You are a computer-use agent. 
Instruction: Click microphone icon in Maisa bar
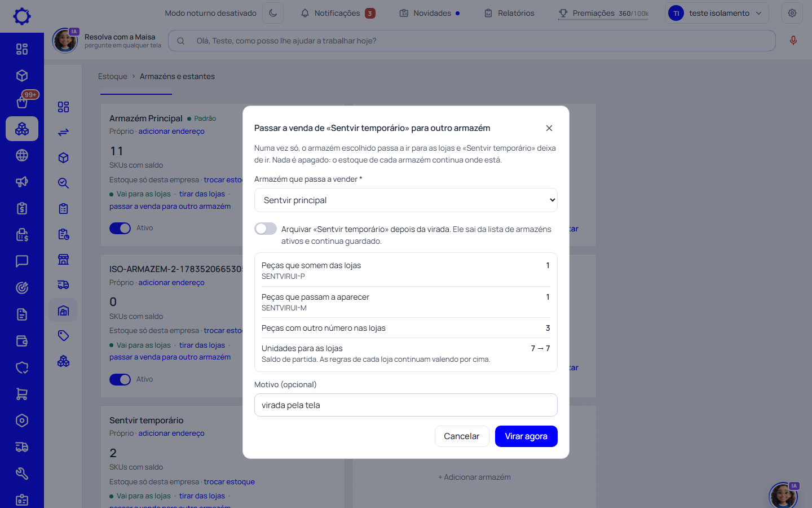tap(793, 41)
